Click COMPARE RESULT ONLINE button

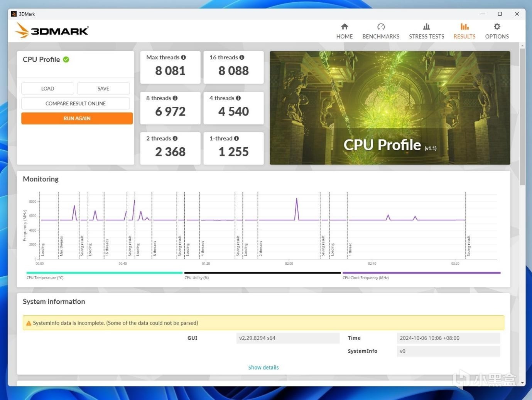coord(76,103)
